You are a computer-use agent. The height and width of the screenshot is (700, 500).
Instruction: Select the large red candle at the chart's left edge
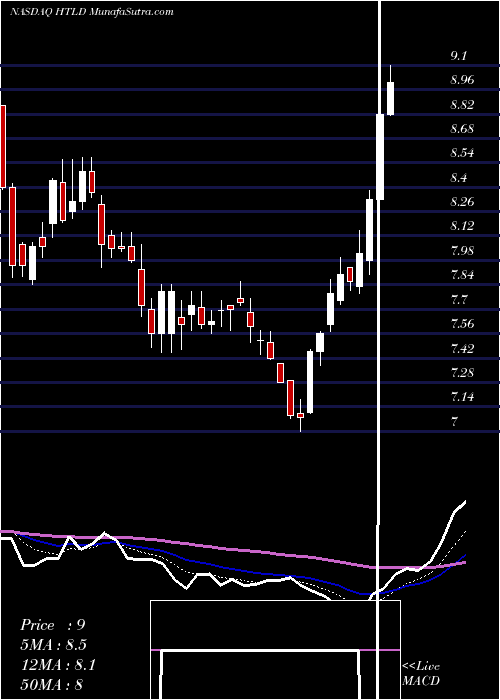tap(3, 147)
